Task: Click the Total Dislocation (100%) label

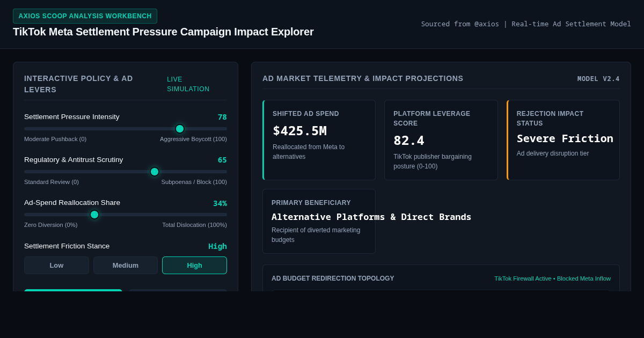Action: [x=194, y=225]
